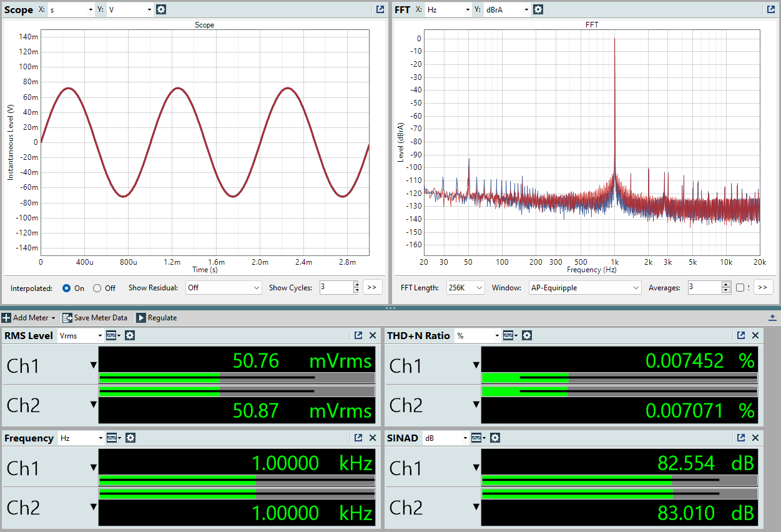This screenshot has height=532, width=781.
Task: Select Interpolated Off radio button
Action: 97,288
